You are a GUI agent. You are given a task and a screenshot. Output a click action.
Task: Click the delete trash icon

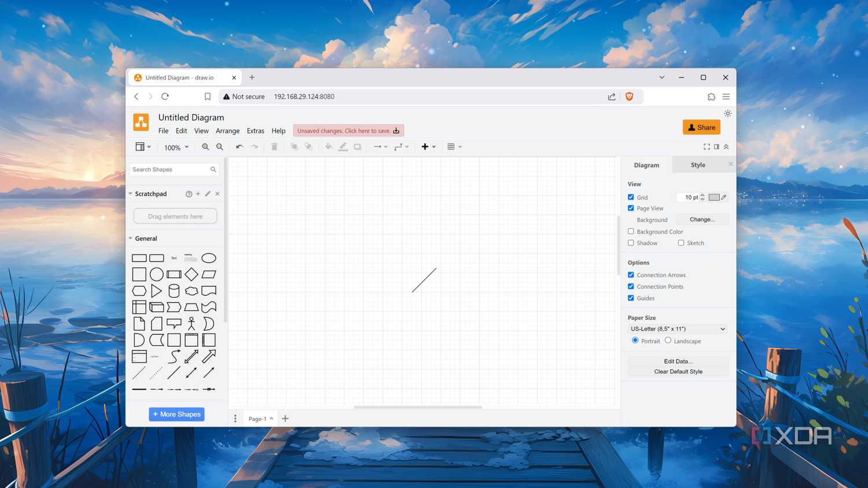tap(274, 147)
